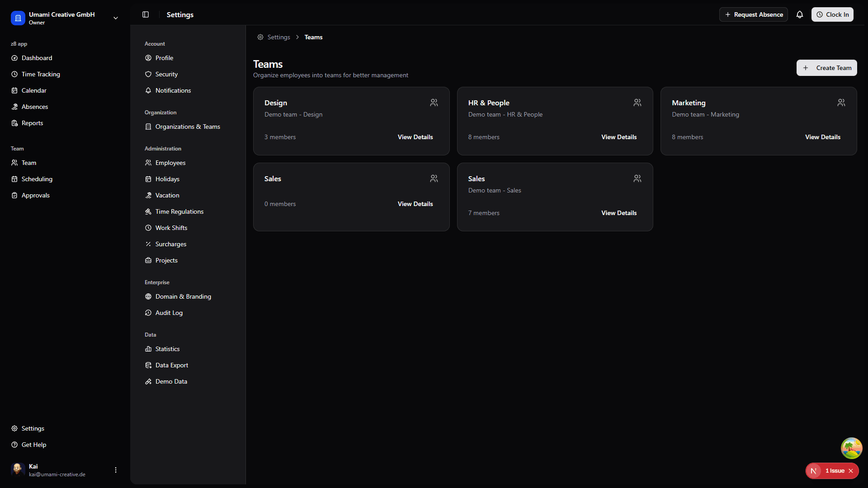
Task: Click the beach-themed avatar bubble bottom right
Action: [x=851, y=448]
